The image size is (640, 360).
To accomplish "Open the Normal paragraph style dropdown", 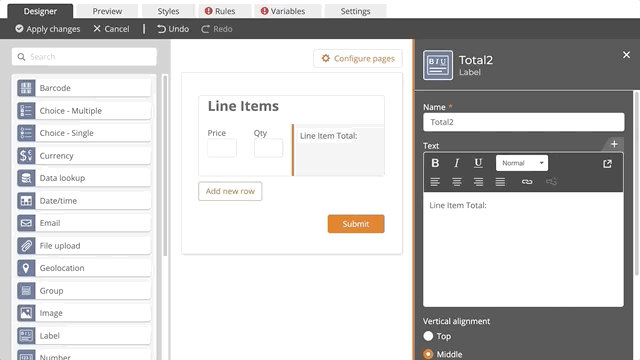I will pyautogui.click(x=522, y=163).
